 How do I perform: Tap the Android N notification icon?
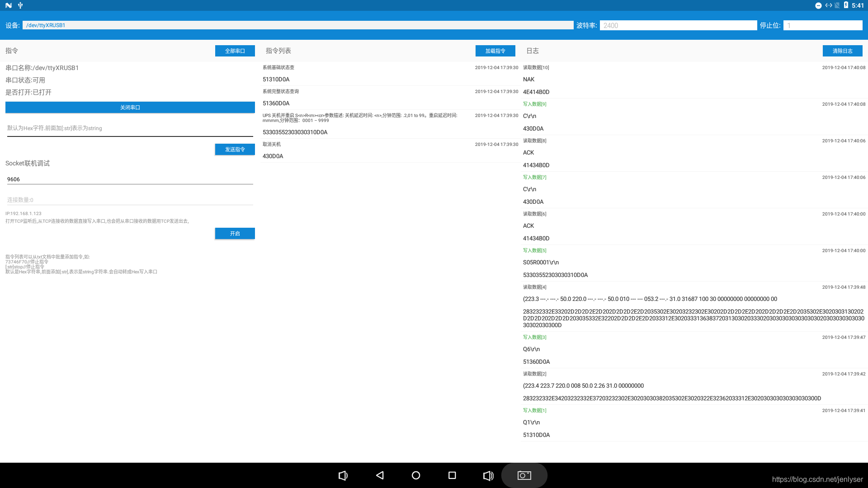(x=9, y=5)
